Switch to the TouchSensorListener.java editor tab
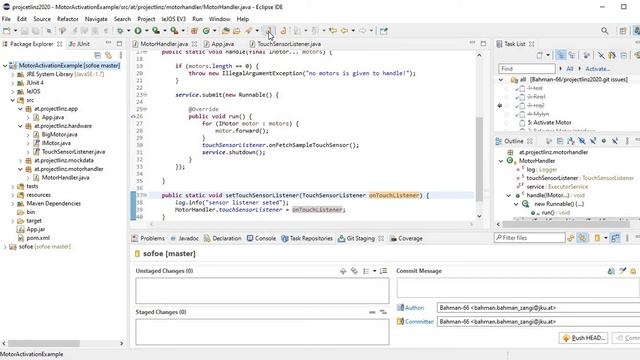 pyautogui.click(x=289, y=44)
